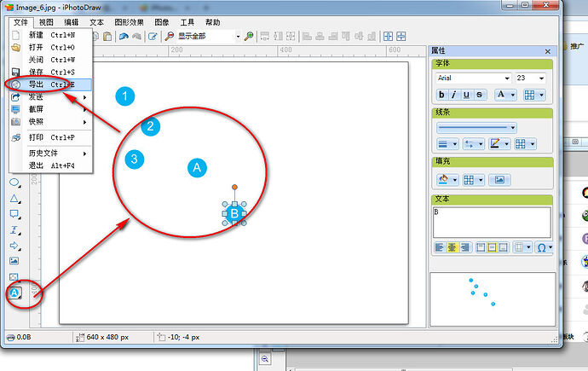Toggle underline text formatting
Viewport: 588px width, 371px height.
pos(467,95)
